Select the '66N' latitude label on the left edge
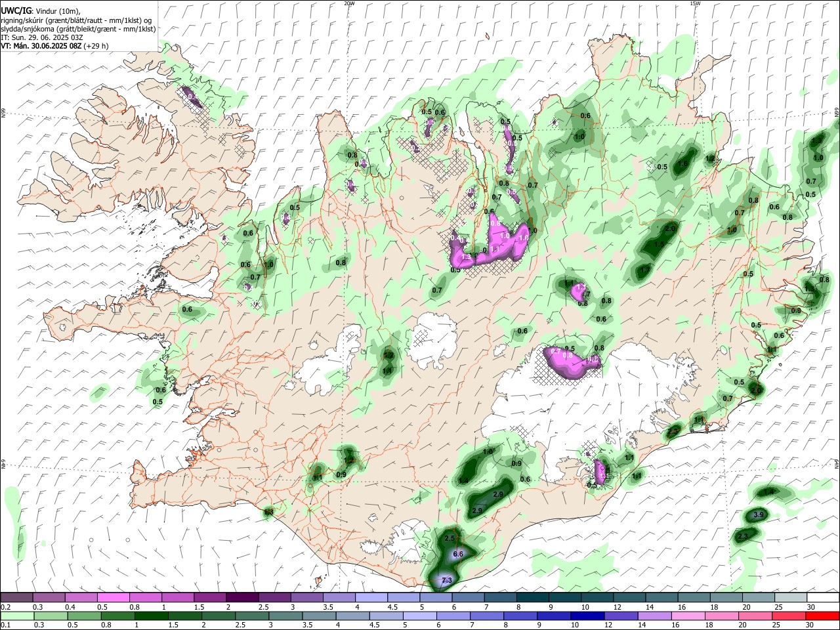 pyautogui.click(x=3, y=114)
